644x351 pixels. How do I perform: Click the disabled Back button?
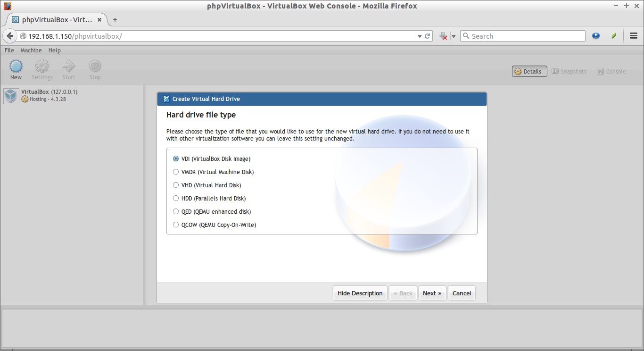[403, 293]
